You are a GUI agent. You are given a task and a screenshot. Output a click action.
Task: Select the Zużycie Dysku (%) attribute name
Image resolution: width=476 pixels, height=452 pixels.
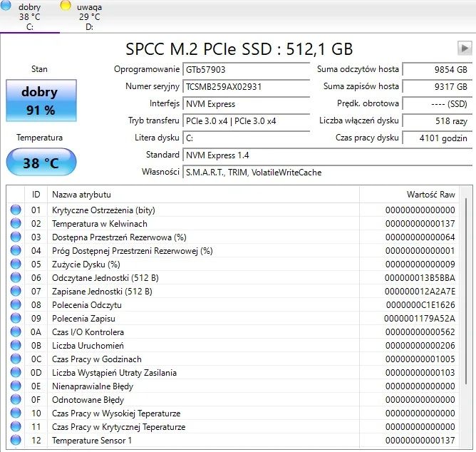[x=86, y=264]
